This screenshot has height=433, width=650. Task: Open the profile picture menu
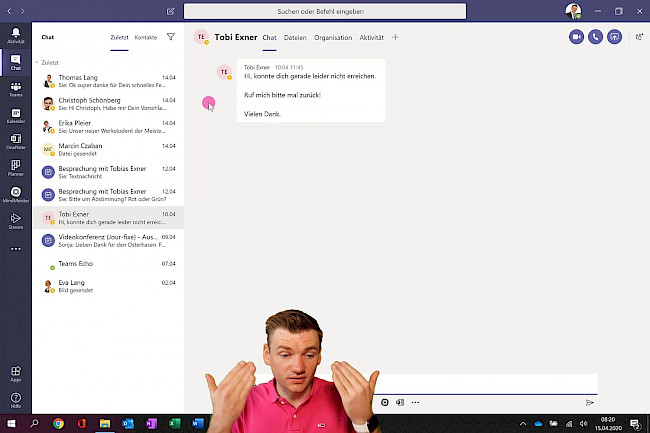573,11
